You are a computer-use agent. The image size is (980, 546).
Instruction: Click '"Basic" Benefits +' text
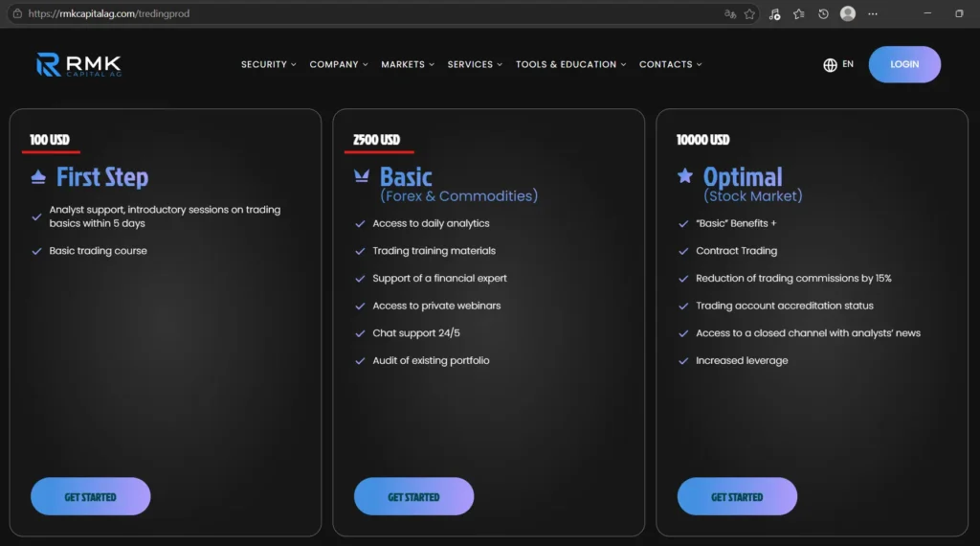(x=736, y=223)
